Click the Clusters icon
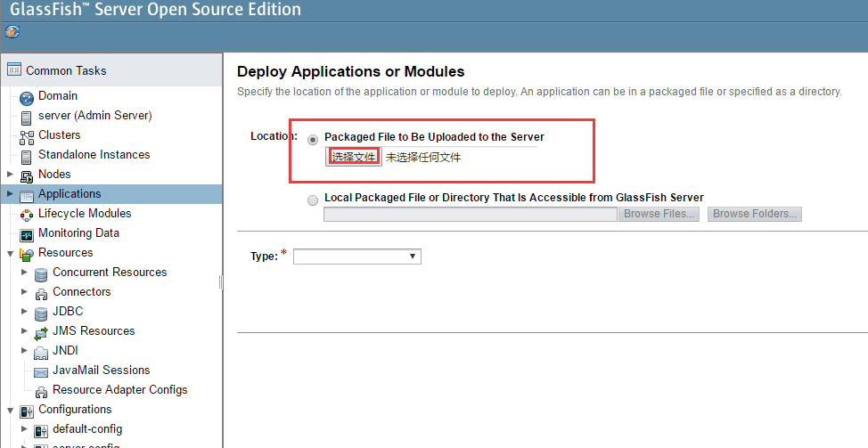 27,137
